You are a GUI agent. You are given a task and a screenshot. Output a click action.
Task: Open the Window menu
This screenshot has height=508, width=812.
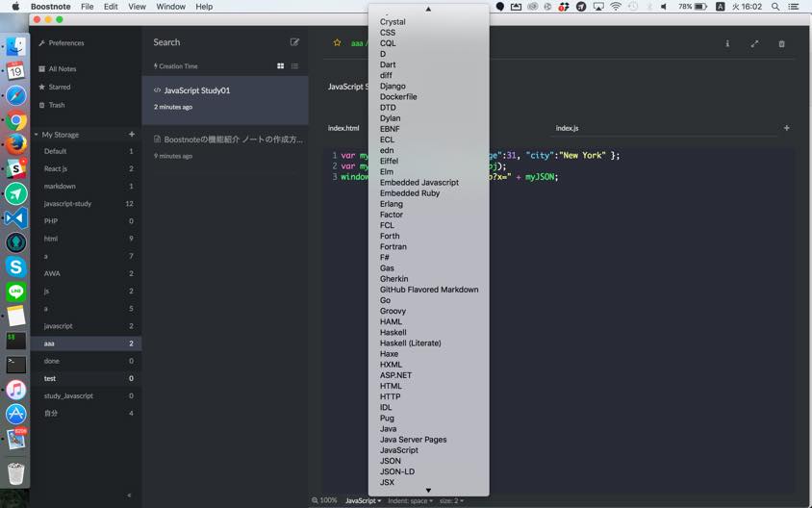tap(171, 7)
